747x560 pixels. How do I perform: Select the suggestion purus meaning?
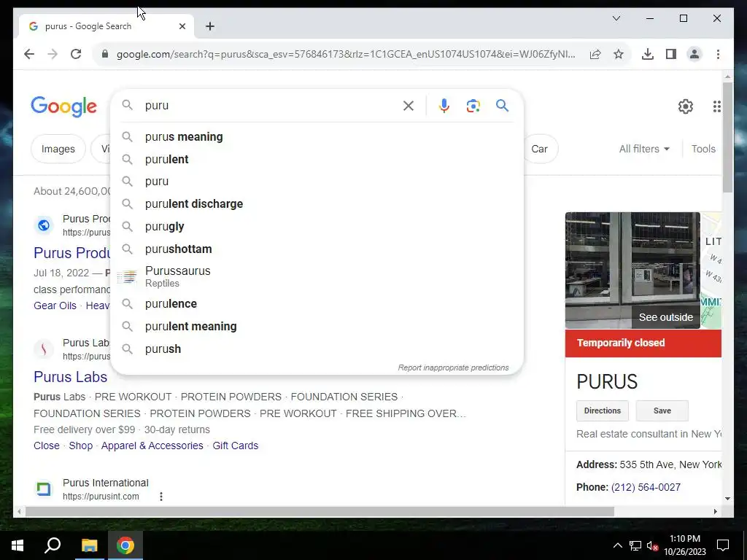(x=317, y=136)
